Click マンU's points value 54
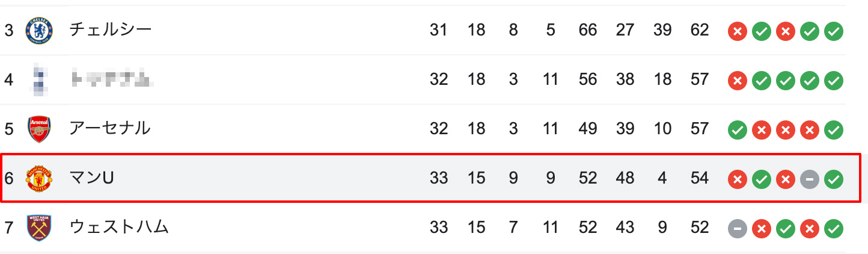 [x=699, y=178]
